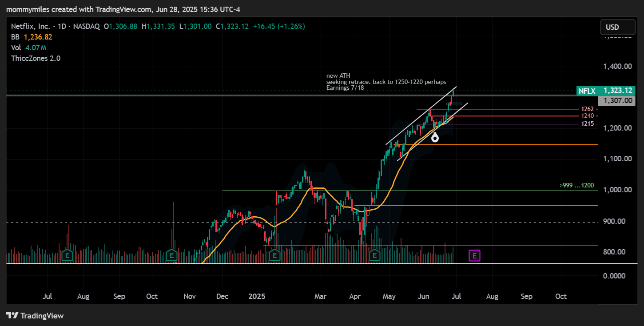Click the Dec label on time axis

coord(222,296)
